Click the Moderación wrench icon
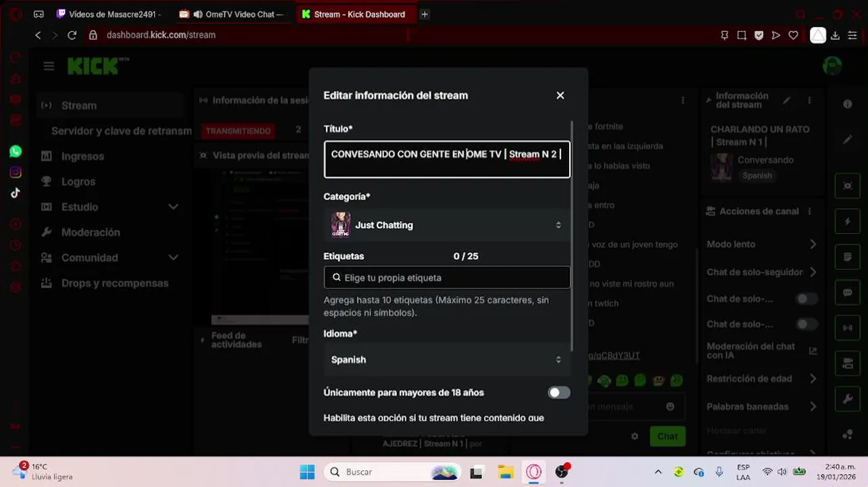Image resolution: width=868 pixels, height=487 pixels. coord(47,232)
